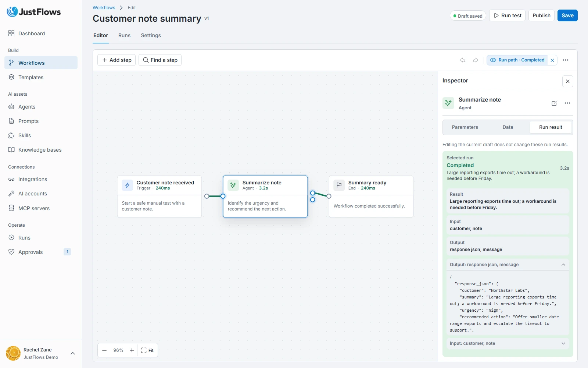Select the Parameters inspector tab
The image size is (588, 368).
click(x=465, y=127)
